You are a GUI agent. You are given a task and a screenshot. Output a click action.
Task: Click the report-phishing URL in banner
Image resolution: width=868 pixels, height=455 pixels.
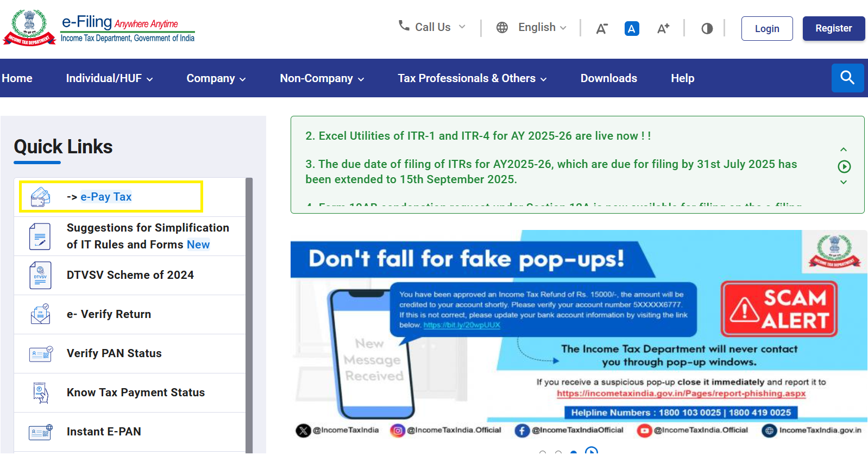click(x=681, y=394)
